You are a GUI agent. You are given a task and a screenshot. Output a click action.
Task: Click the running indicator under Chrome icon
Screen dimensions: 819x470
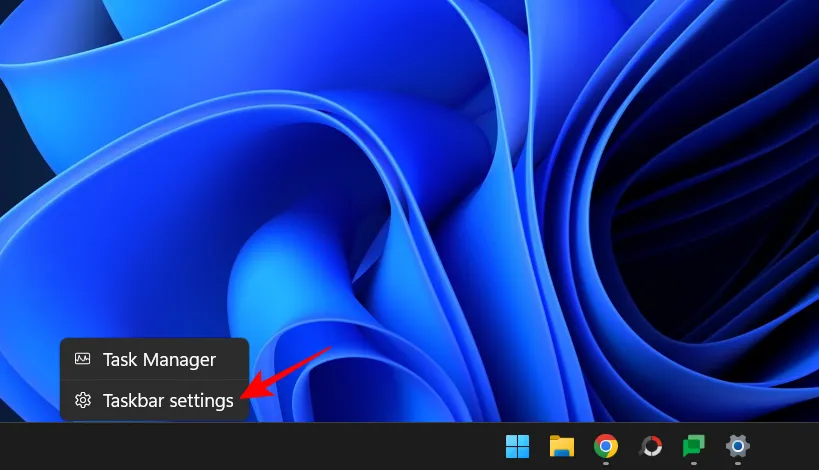(x=605, y=465)
